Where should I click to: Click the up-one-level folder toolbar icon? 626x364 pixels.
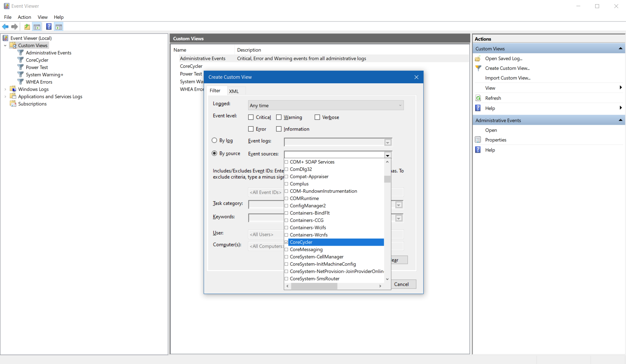point(27,27)
